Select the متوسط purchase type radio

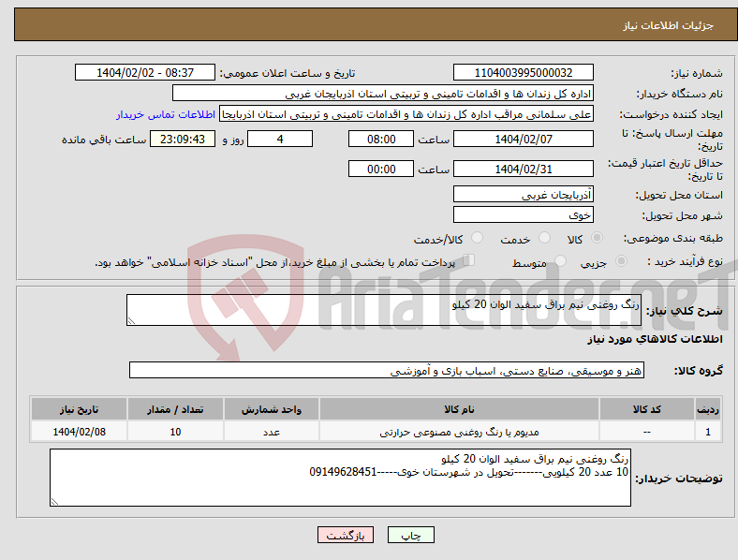561,261
